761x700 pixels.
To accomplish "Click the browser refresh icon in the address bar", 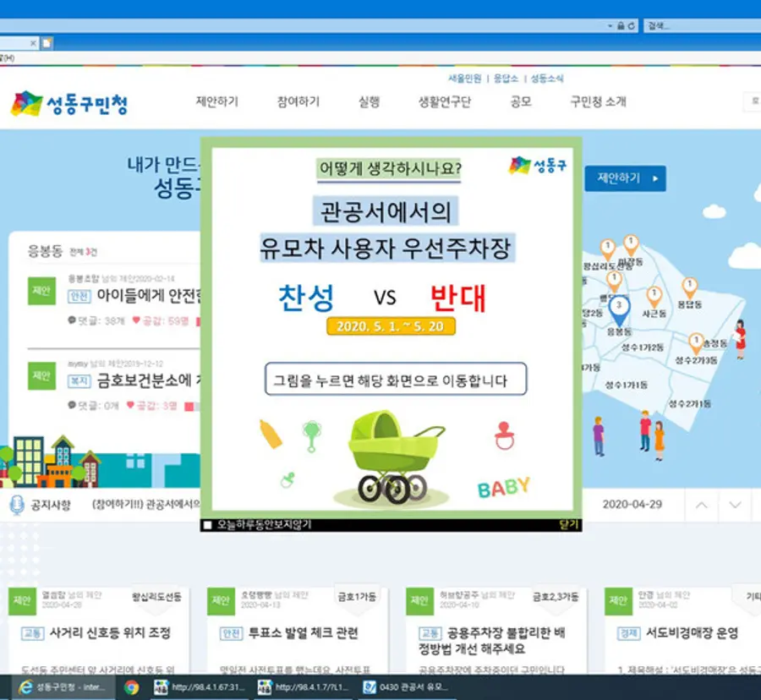I will pos(631,25).
